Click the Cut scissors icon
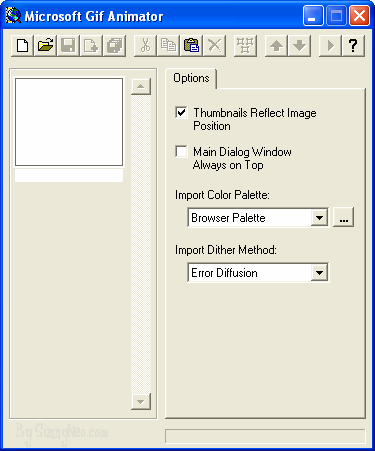375x451 pixels. [145, 45]
